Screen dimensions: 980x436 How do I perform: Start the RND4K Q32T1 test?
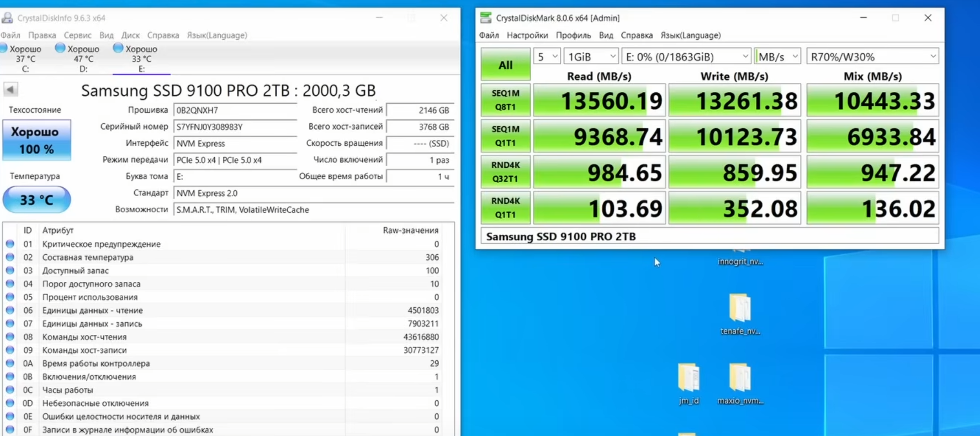[x=505, y=172]
